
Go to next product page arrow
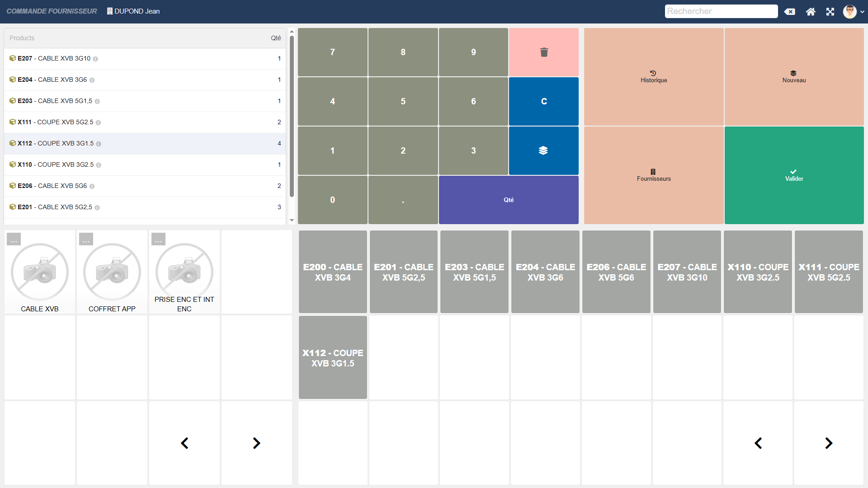click(829, 443)
